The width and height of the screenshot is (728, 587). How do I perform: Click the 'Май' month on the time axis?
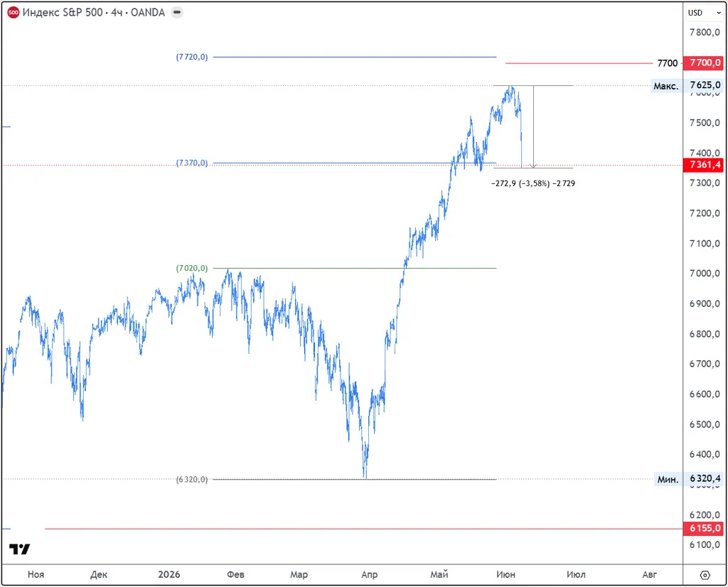tap(439, 574)
